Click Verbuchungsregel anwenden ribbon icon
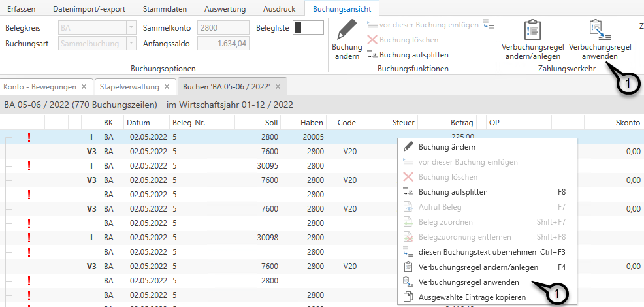 (600, 32)
